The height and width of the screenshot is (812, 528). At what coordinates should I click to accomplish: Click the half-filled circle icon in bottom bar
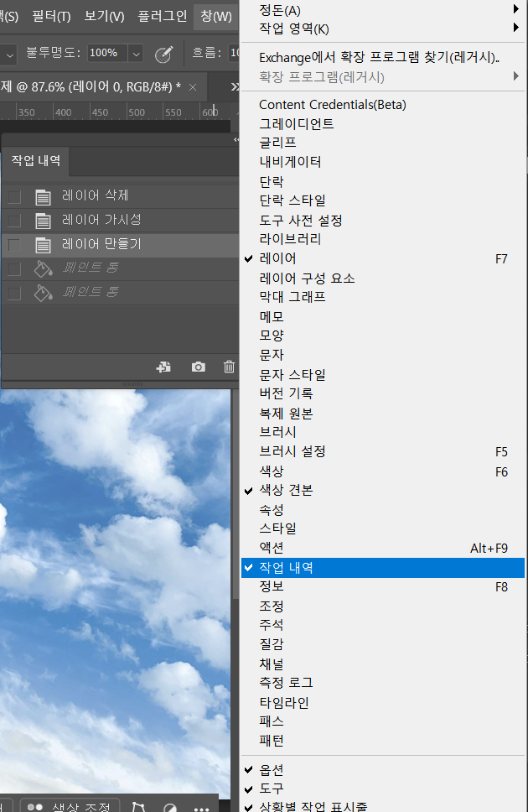point(170,808)
